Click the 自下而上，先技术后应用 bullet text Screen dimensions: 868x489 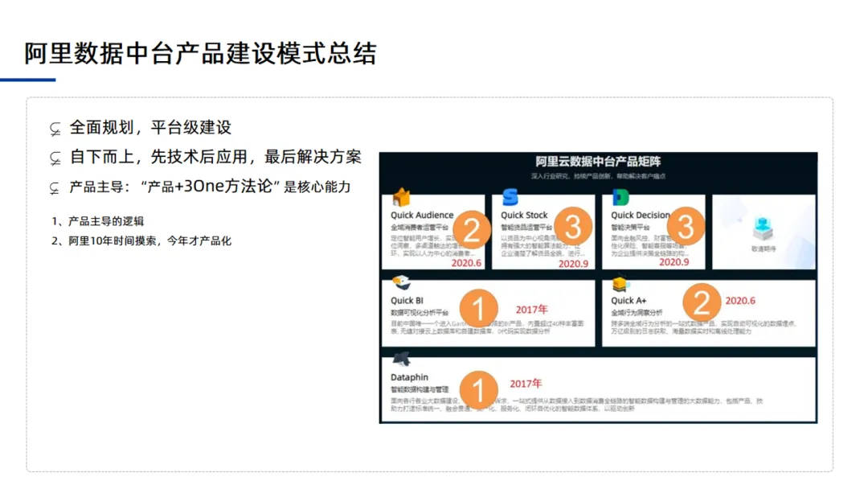[215, 157]
